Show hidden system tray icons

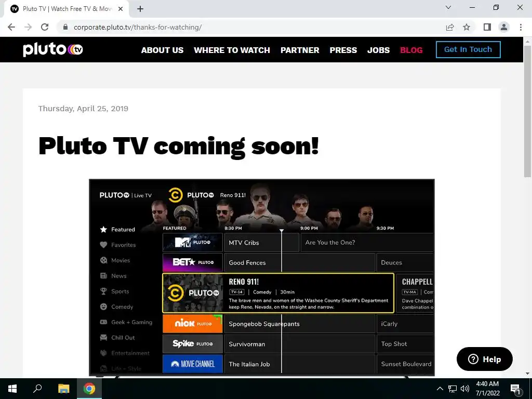coord(440,389)
